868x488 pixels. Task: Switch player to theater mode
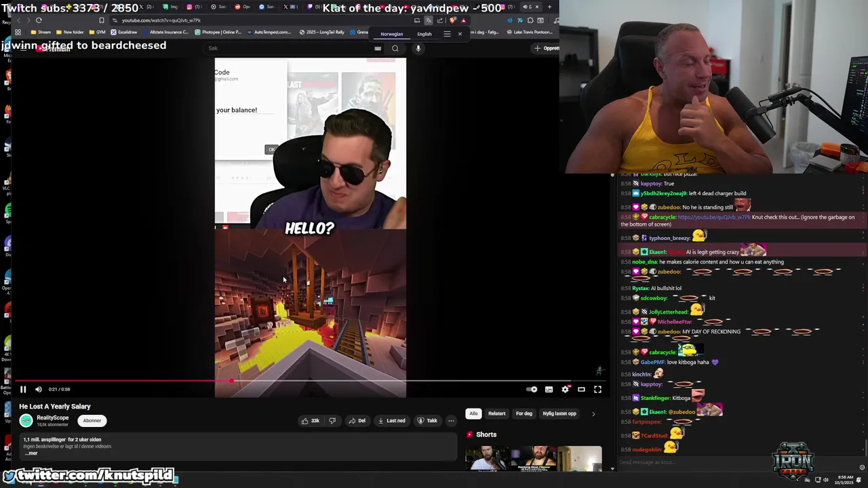tap(581, 389)
